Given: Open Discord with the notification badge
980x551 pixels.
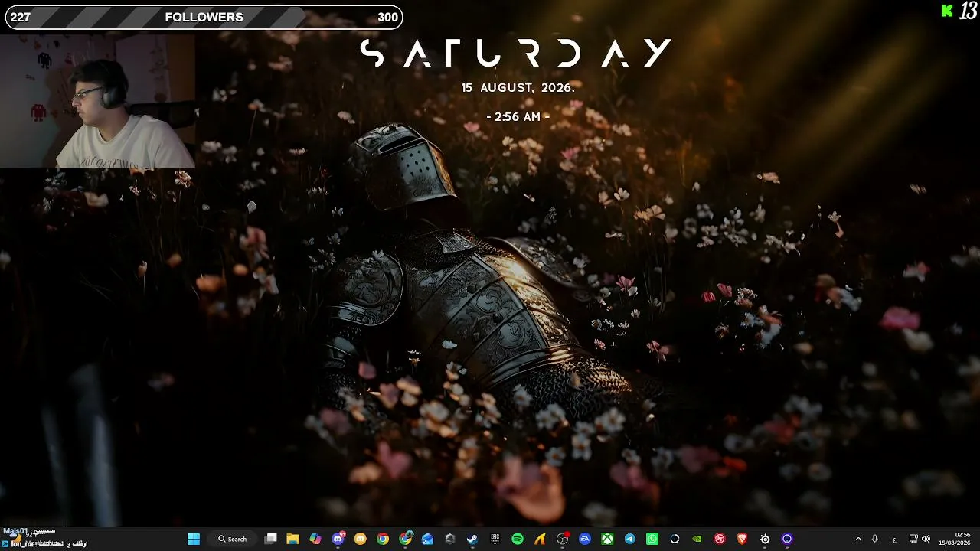Looking at the screenshot, I should (338, 539).
